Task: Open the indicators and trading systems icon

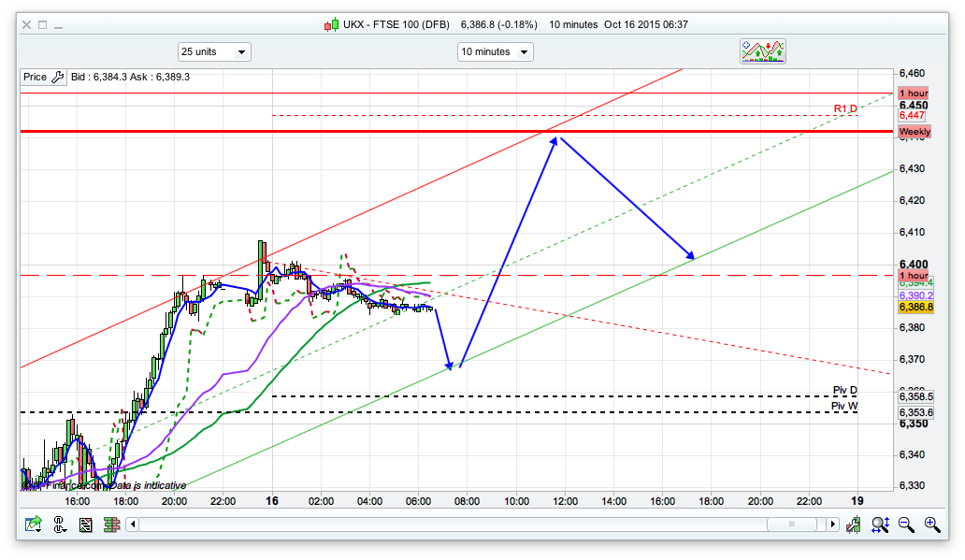Action: click(x=762, y=51)
